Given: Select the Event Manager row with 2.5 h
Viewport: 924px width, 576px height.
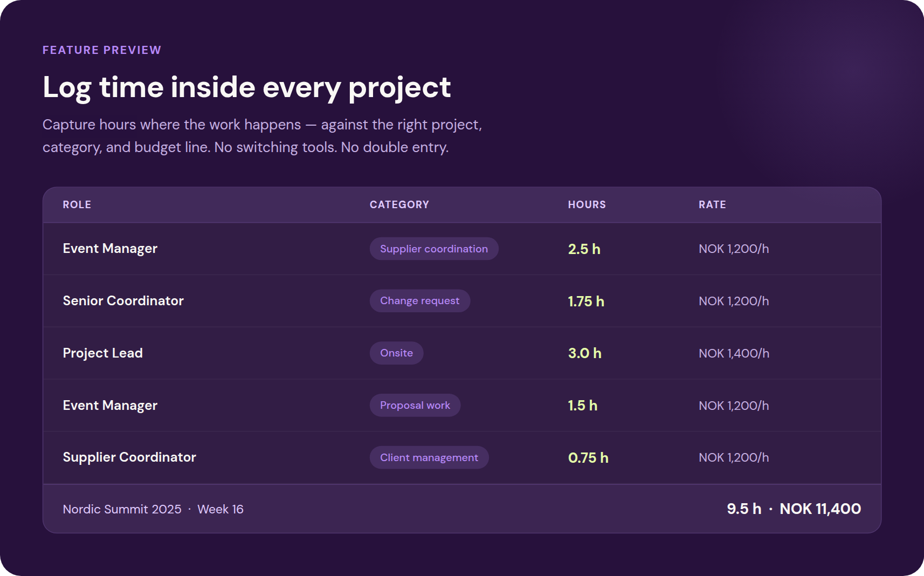Looking at the screenshot, I should tap(110, 249).
